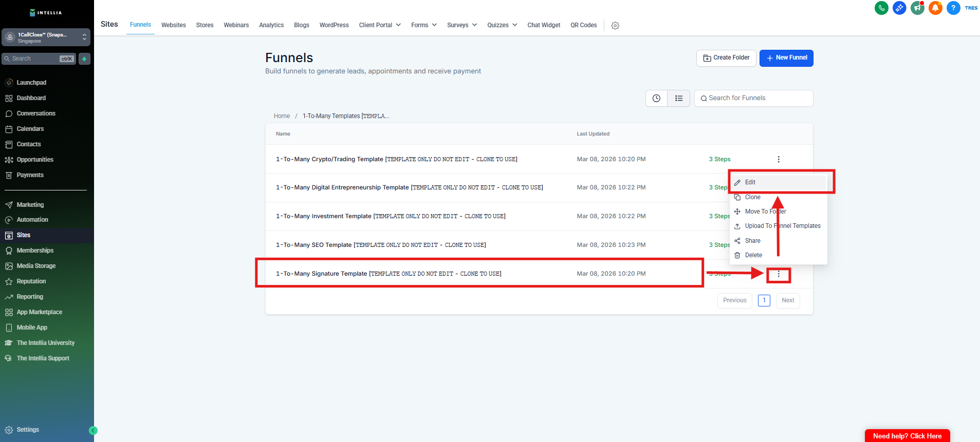The height and width of the screenshot is (442, 980).
Task: Choose Share in the context menu
Action: point(779,241)
